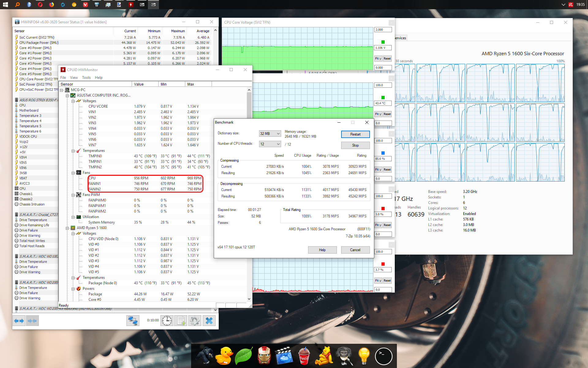Viewport: 588px width, 368px height.
Task: Select the Services tab in Task Manager
Action: click(401, 38)
